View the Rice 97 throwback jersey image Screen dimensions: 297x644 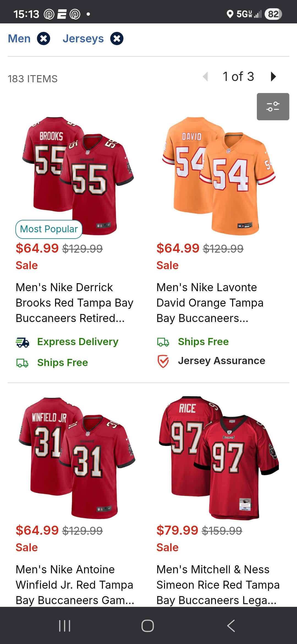click(x=219, y=457)
